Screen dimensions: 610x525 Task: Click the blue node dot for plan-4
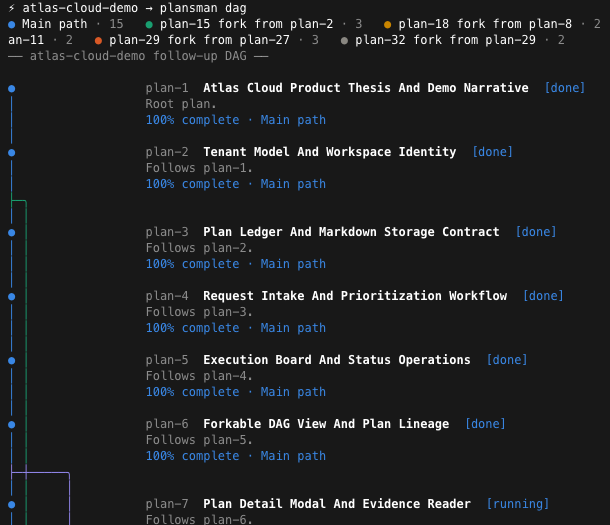(12, 297)
